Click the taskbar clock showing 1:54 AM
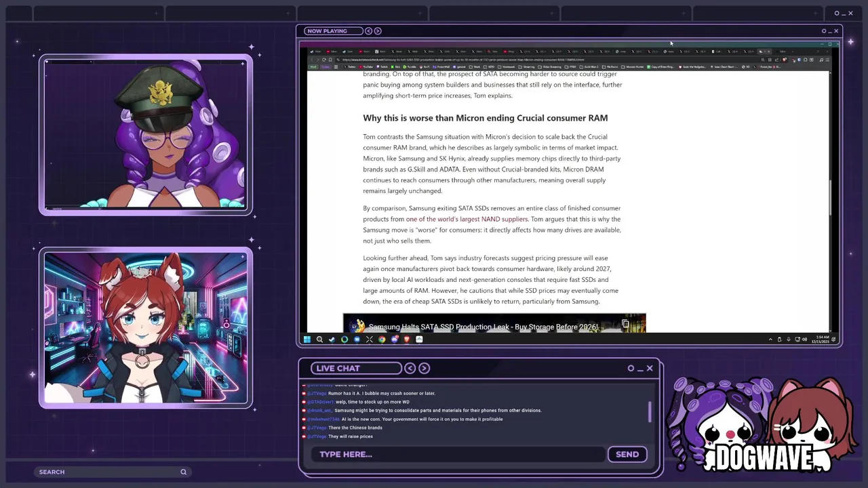 [820, 340]
